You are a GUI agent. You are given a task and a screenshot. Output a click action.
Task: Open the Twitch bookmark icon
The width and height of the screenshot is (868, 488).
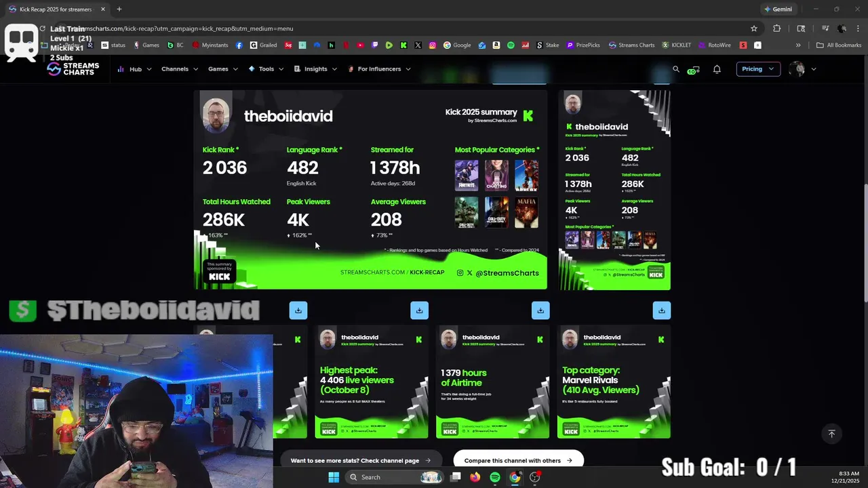[x=375, y=45]
